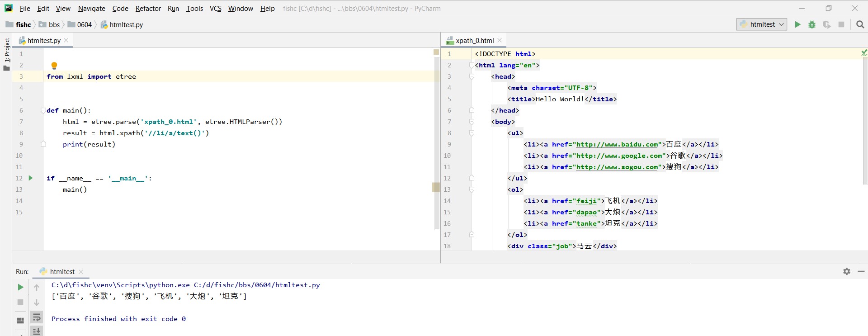Screen dimensions: 868x336
Task: Click 0604 breadcrumb folder
Action: pos(80,24)
